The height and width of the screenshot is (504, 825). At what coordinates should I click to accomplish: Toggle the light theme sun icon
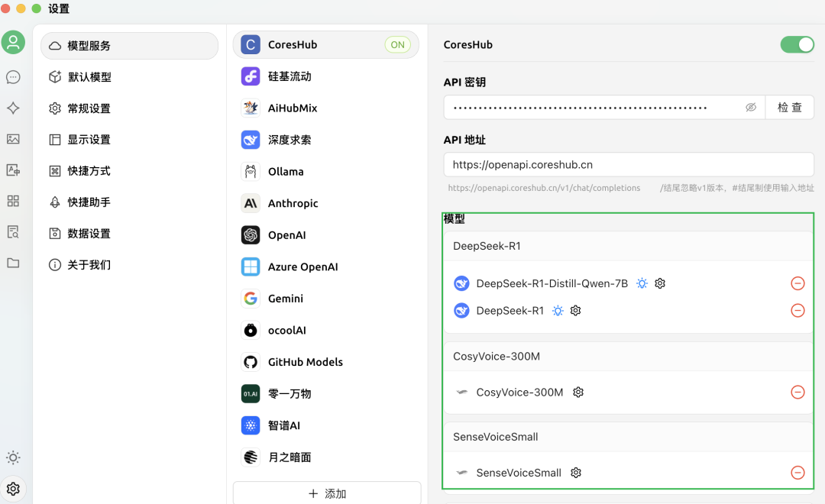coord(13,457)
